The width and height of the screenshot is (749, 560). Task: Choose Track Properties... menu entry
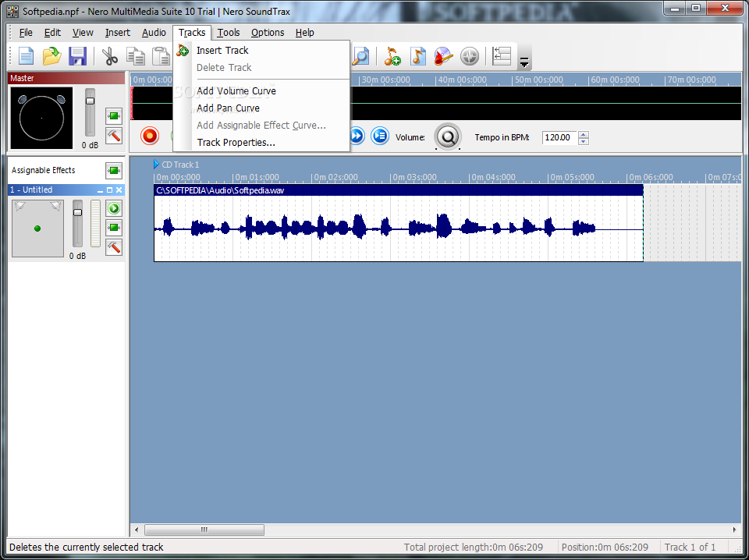click(x=261, y=142)
